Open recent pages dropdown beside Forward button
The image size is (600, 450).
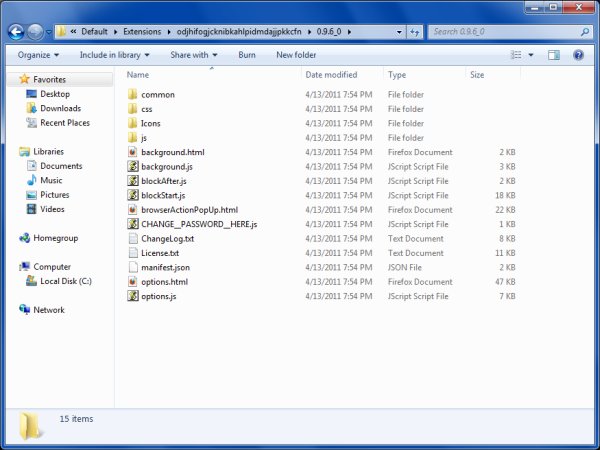(x=49, y=32)
